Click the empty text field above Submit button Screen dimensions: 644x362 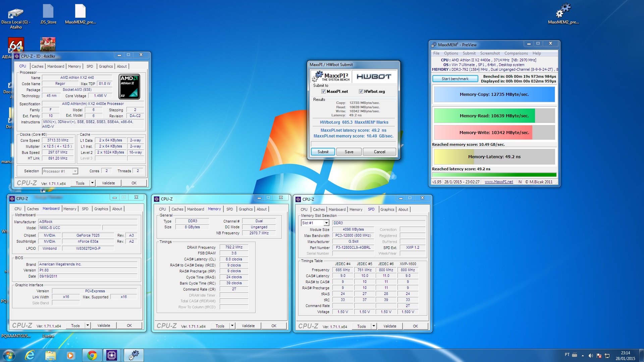[x=354, y=144]
